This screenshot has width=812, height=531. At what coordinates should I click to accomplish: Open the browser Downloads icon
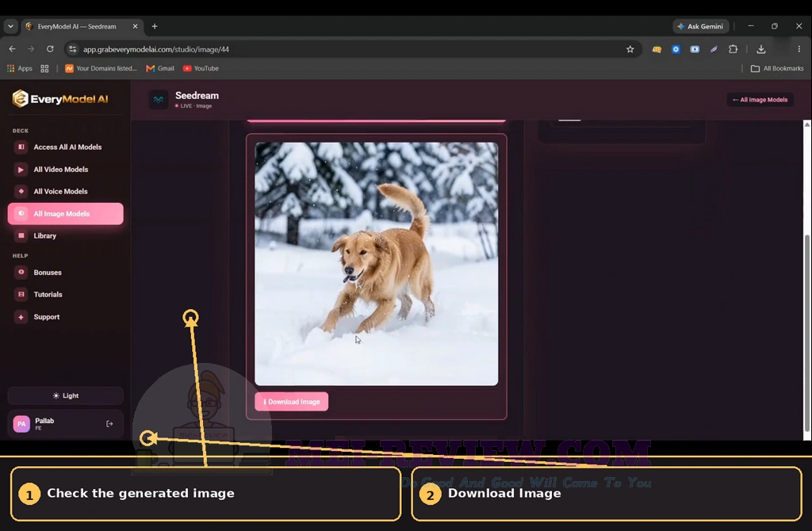point(760,49)
